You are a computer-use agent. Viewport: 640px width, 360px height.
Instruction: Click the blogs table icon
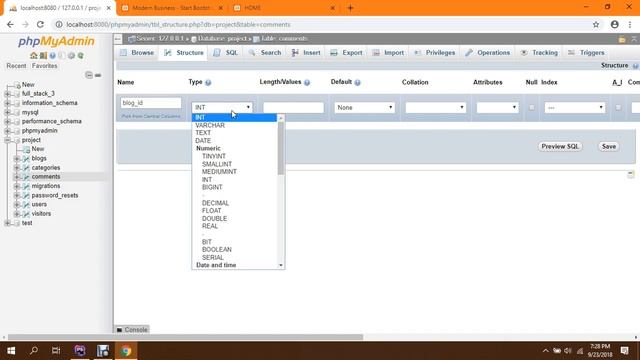point(26,158)
